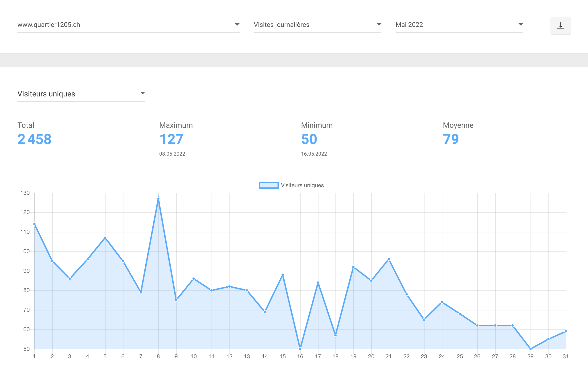Click the Minimum label

(x=317, y=125)
